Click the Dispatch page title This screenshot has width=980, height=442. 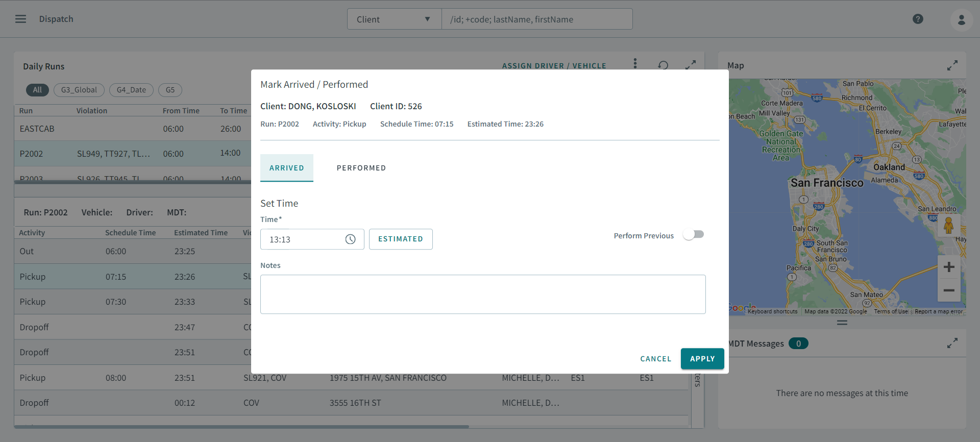pyautogui.click(x=56, y=19)
